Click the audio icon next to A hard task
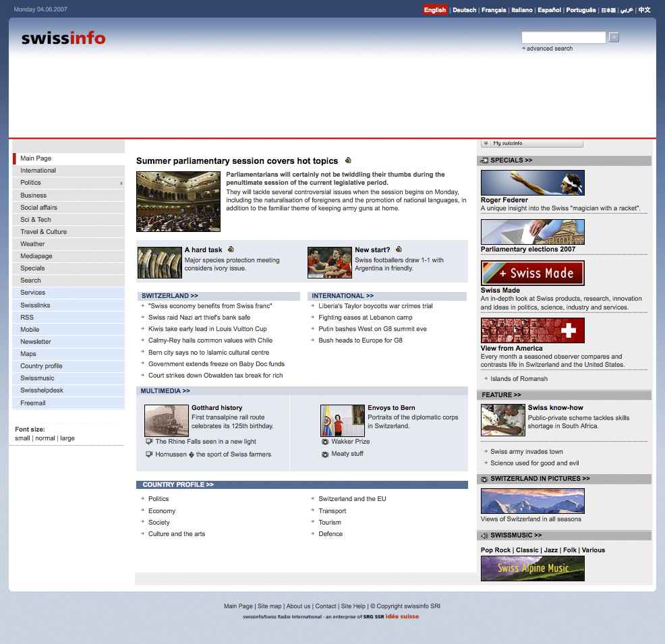The height and width of the screenshot is (644, 665). coord(231,250)
